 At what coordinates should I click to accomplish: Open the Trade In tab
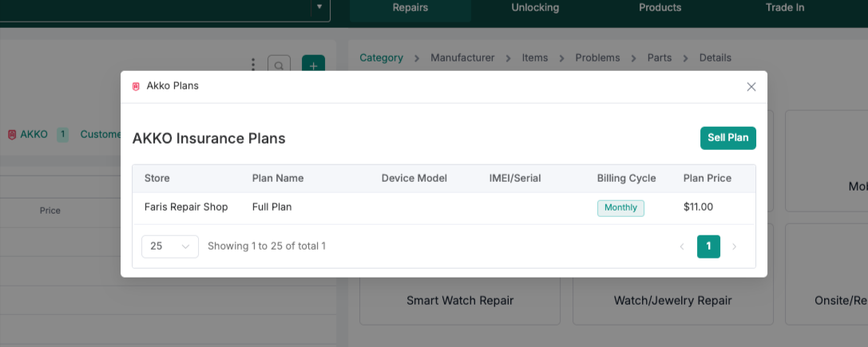tap(785, 8)
